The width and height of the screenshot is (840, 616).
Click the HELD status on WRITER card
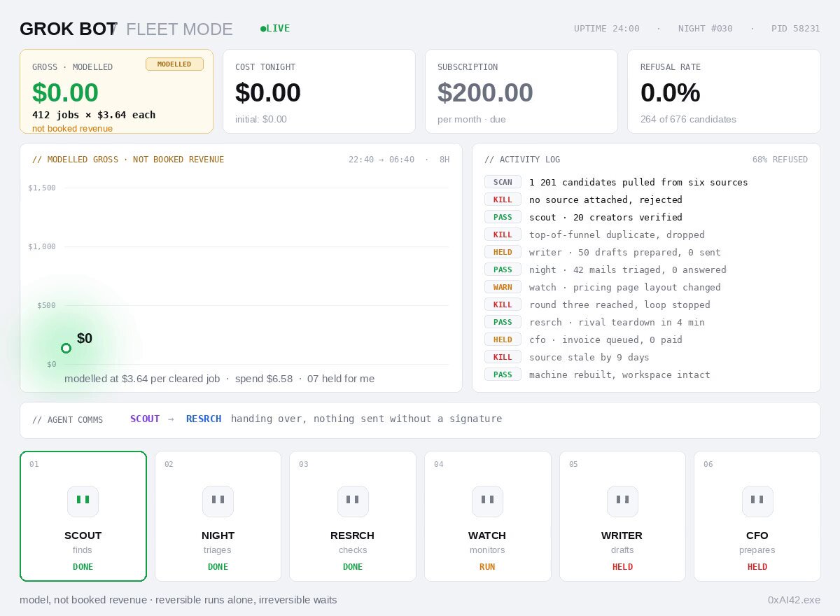coord(622,567)
